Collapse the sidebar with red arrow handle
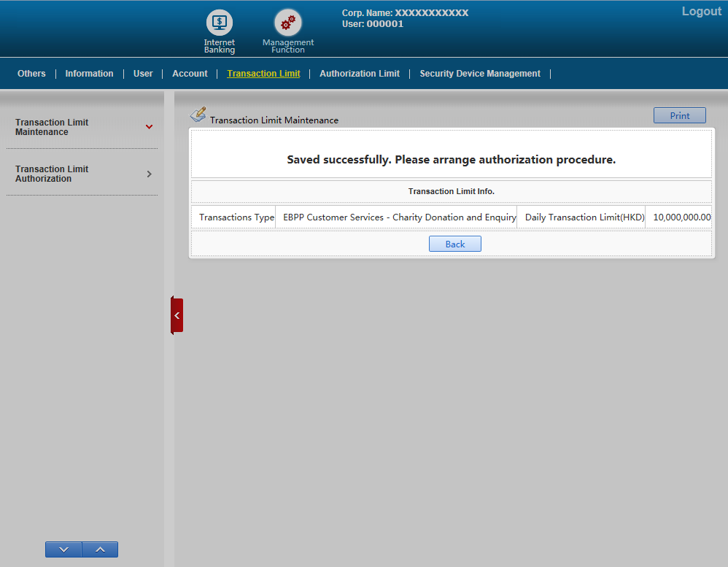728x567 pixels. [177, 315]
